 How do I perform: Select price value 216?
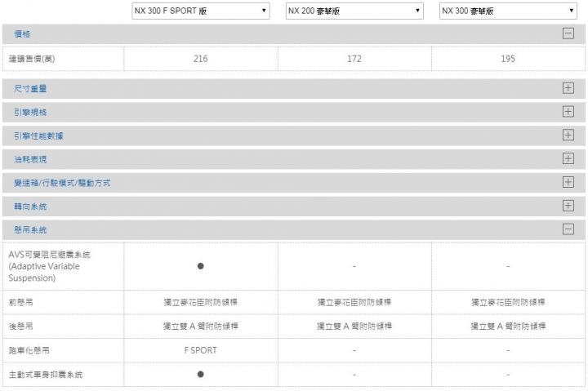pos(201,59)
